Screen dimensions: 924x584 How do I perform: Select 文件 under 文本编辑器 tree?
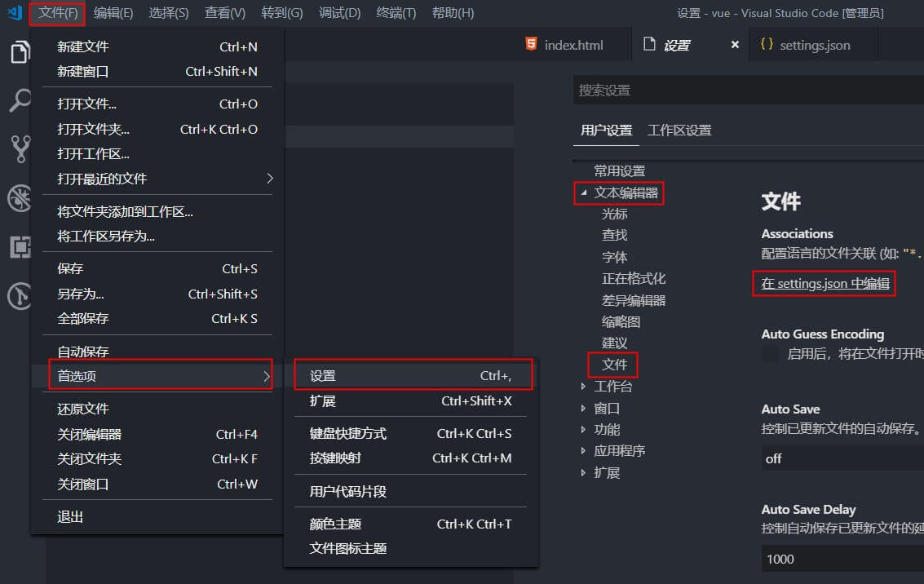614,365
